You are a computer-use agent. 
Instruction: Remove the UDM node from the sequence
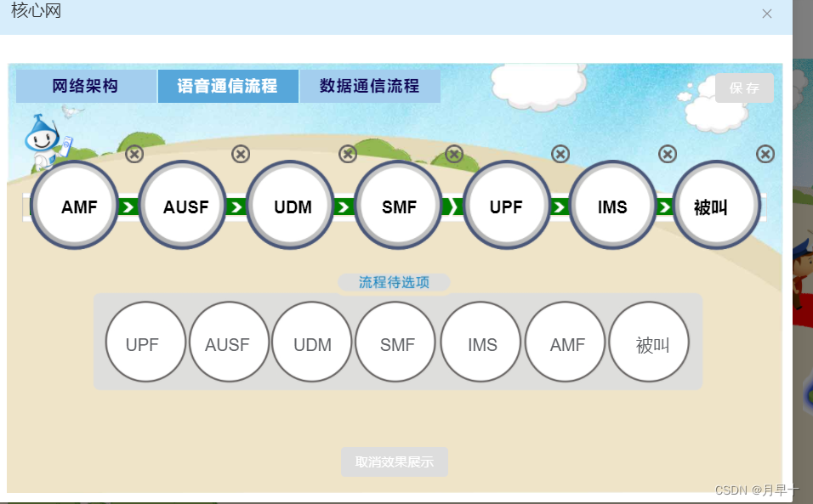(x=348, y=155)
